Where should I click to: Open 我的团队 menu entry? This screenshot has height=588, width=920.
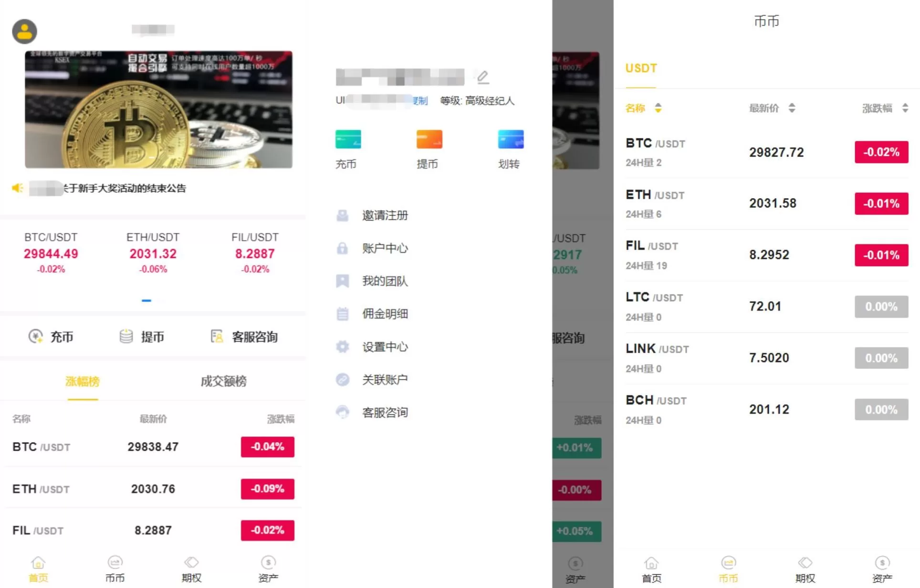tap(385, 281)
